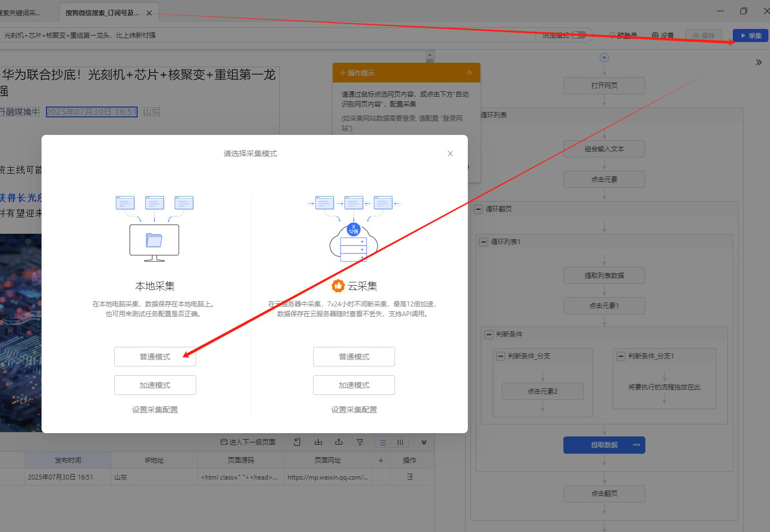This screenshot has width=770, height=532.
Task: Switch to the 搜索关键词采 tab
Action: point(21,13)
